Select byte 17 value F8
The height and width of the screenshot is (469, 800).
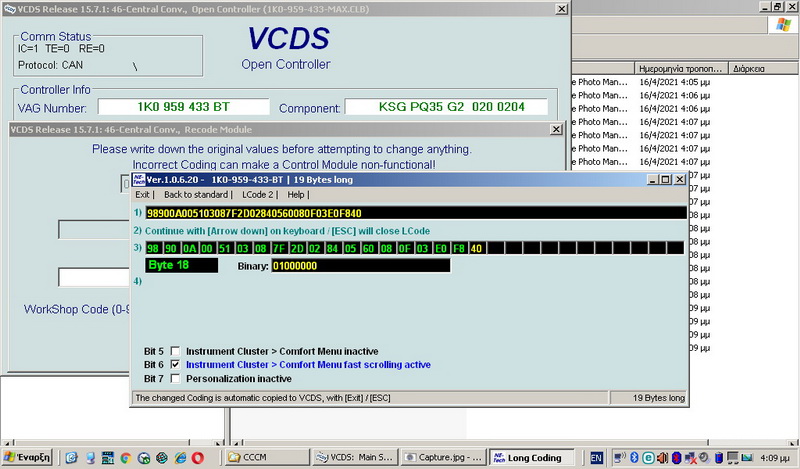(459, 249)
